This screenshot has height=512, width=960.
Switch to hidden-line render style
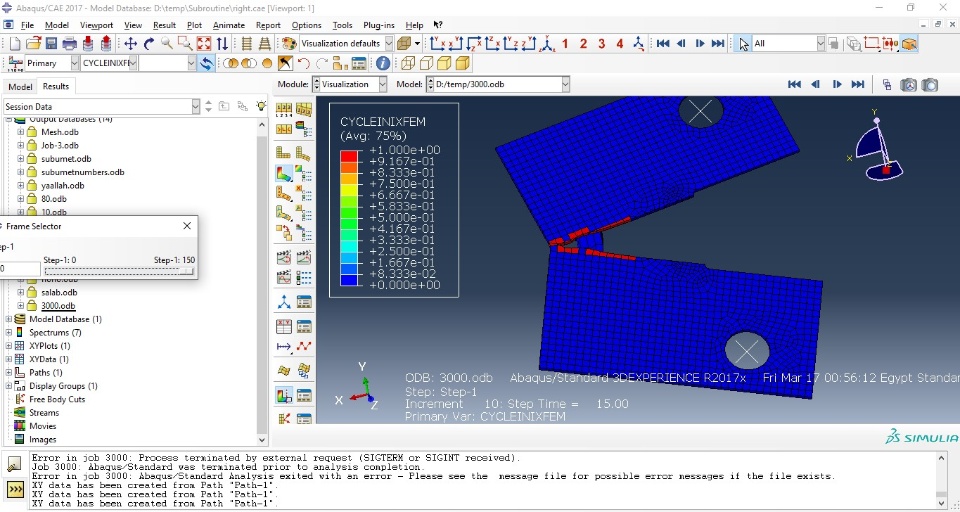[x=426, y=63]
